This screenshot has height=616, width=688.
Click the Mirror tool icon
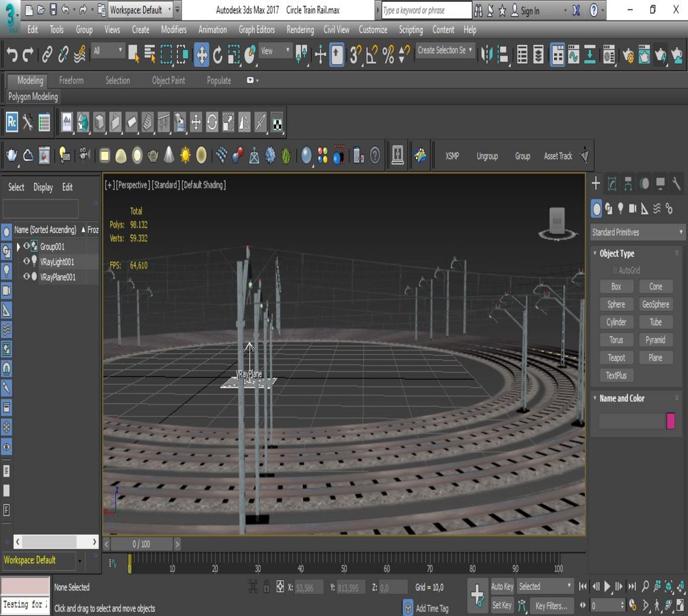pos(487,55)
